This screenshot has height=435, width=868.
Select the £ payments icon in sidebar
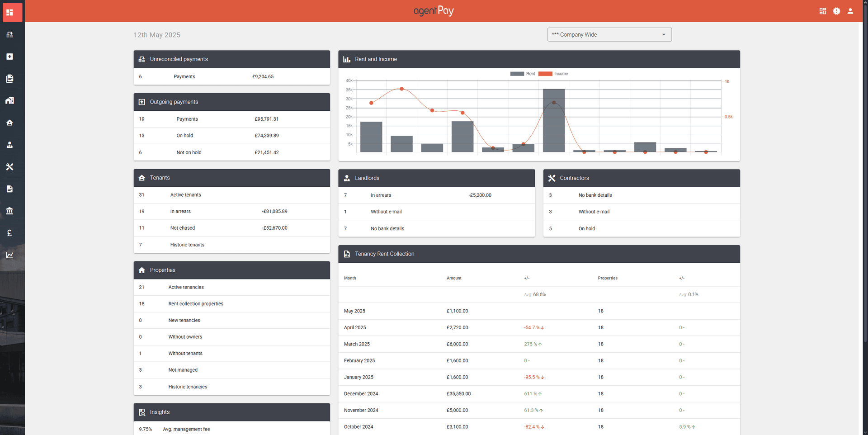[9, 233]
